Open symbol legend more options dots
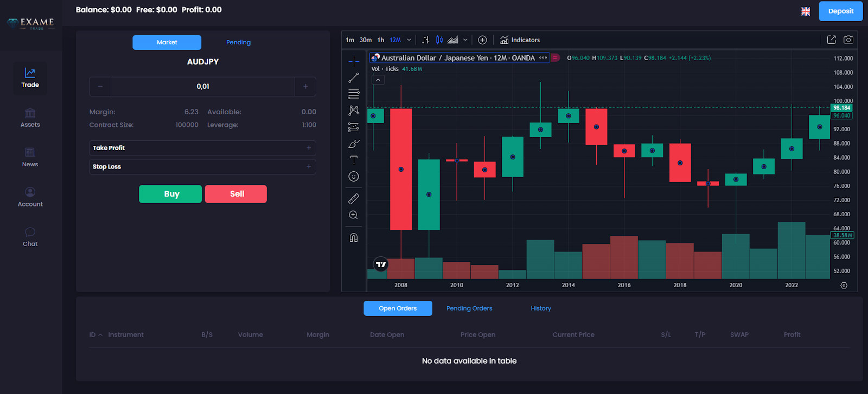Image resolution: width=868 pixels, height=394 pixels. (543, 58)
